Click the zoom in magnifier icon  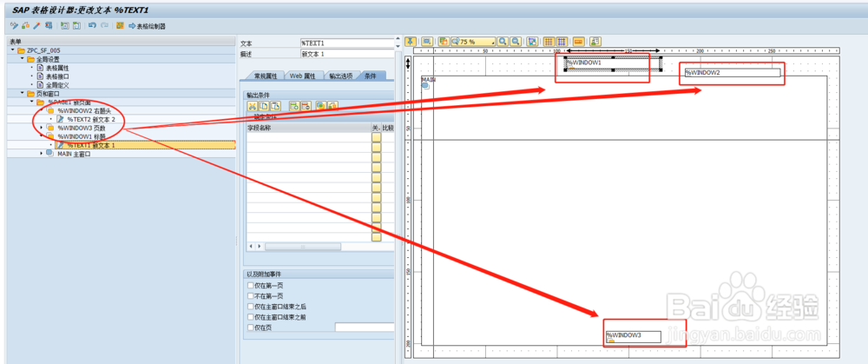tap(503, 42)
